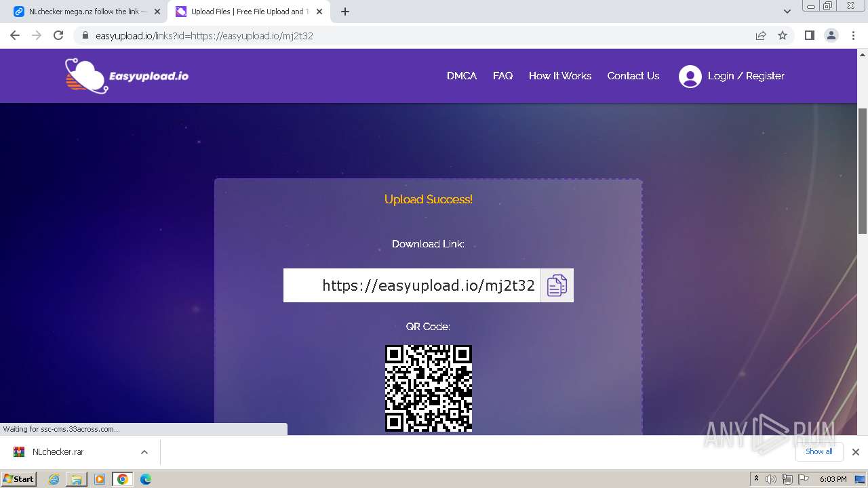Viewport: 868px width, 488px height.
Task: Click the Download Link: label
Action: 429,244
